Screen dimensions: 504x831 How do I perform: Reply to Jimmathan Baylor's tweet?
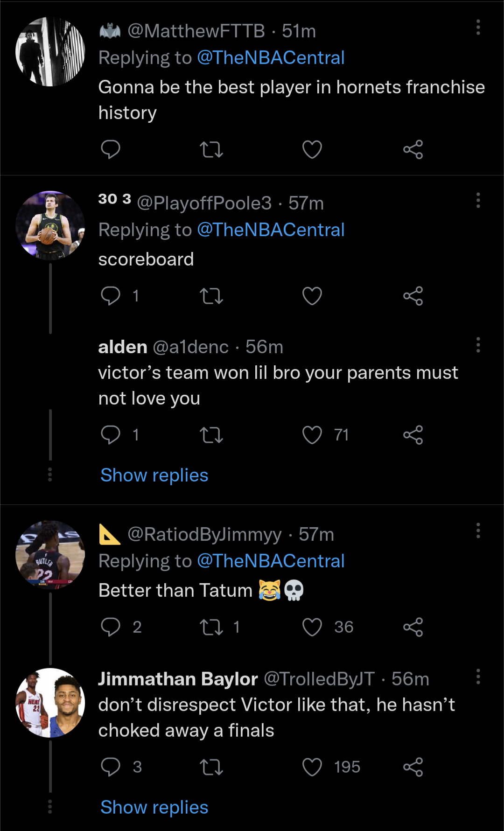111,767
